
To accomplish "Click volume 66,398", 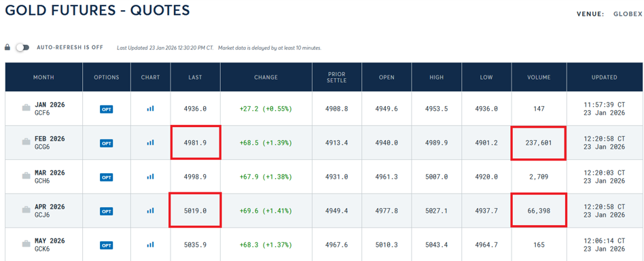I will tap(539, 211).
